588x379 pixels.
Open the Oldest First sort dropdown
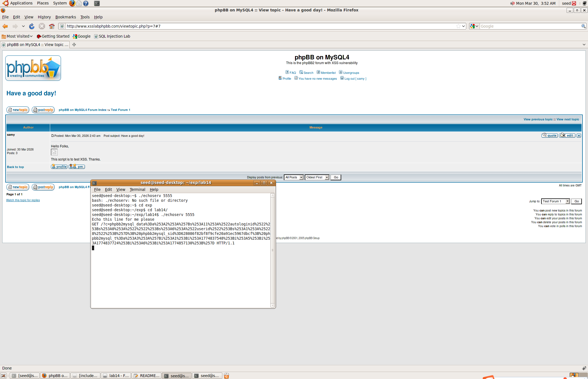pyautogui.click(x=317, y=177)
